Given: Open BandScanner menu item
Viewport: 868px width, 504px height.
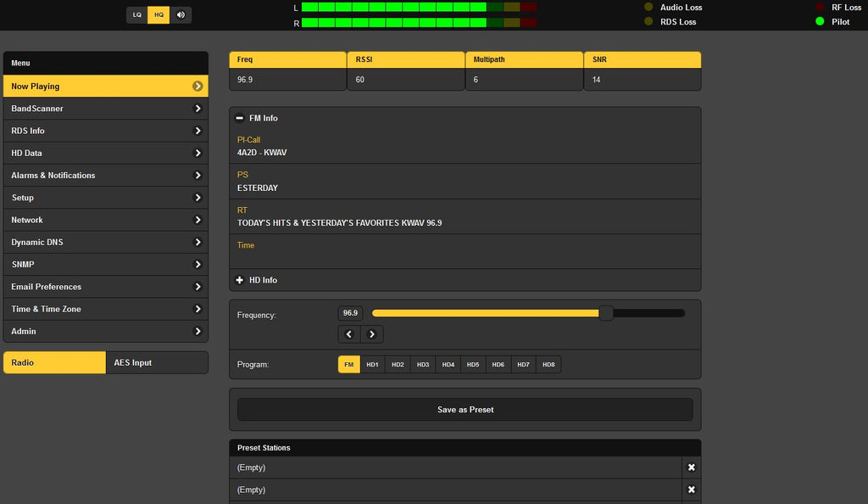Looking at the screenshot, I should coord(106,109).
